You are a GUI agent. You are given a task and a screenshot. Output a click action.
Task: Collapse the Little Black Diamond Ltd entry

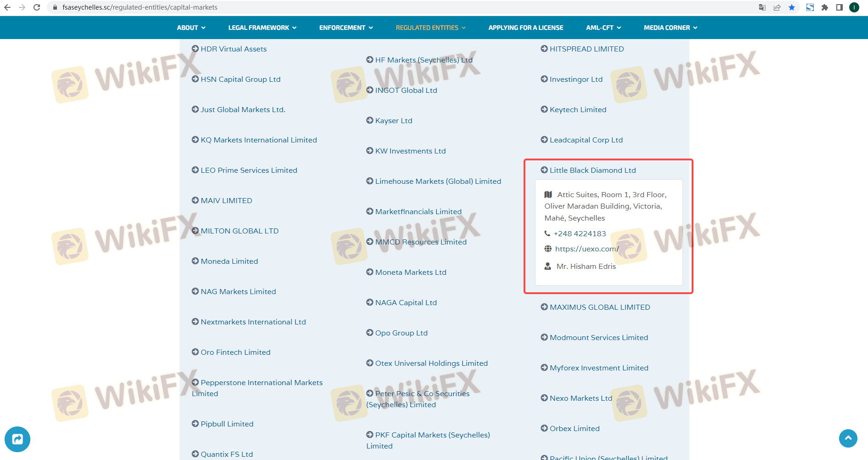592,170
